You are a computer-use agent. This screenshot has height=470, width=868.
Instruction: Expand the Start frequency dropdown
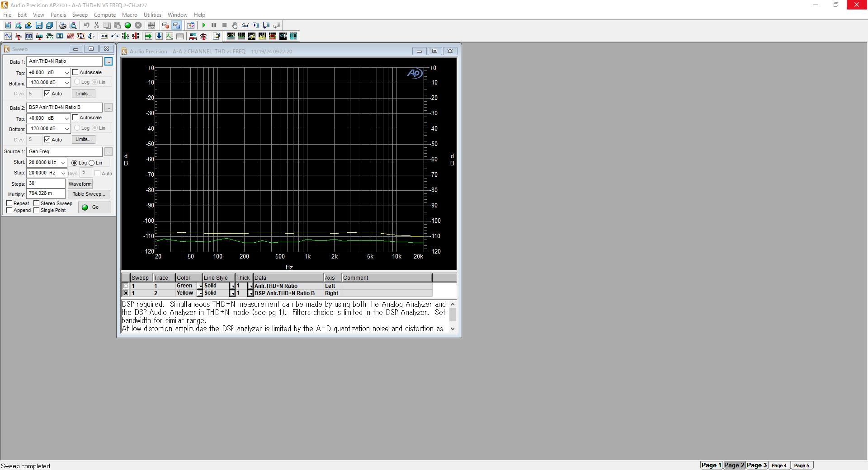click(x=63, y=163)
